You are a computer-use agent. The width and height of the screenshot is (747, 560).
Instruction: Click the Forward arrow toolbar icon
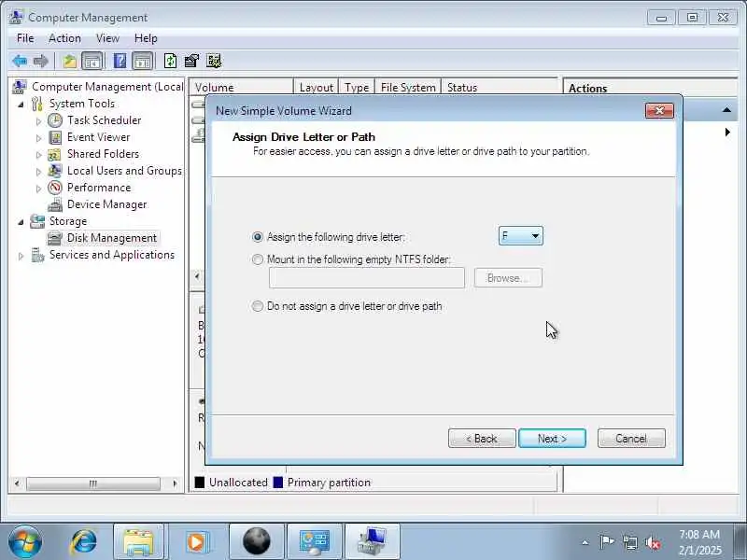41,61
